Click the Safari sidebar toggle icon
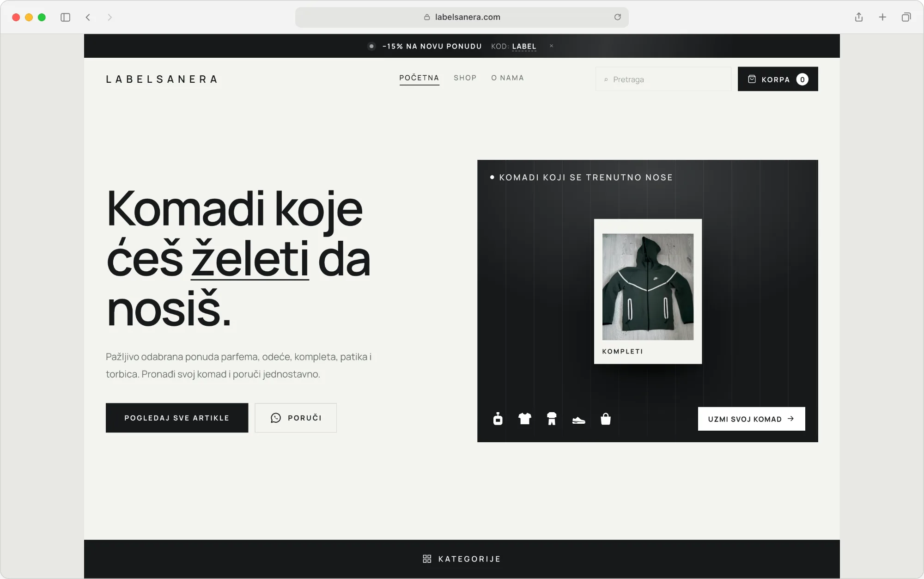The height and width of the screenshot is (579, 924). click(65, 17)
